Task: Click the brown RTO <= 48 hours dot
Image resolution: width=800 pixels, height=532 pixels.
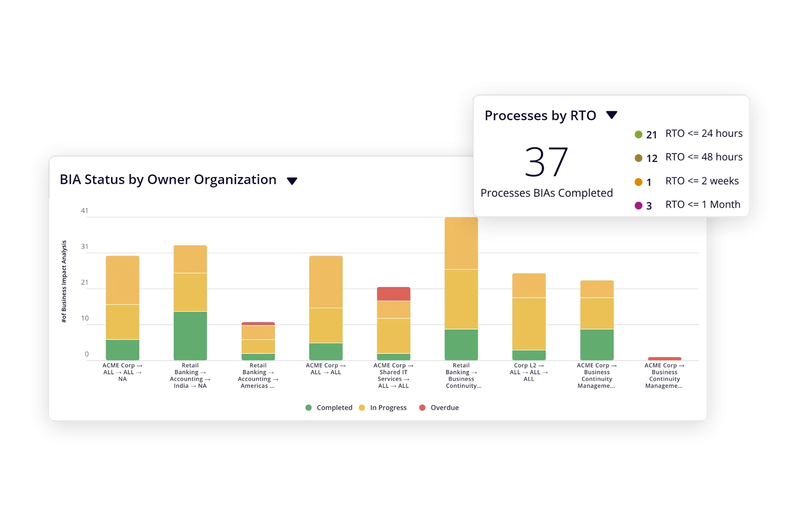Action: (x=638, y=158)
